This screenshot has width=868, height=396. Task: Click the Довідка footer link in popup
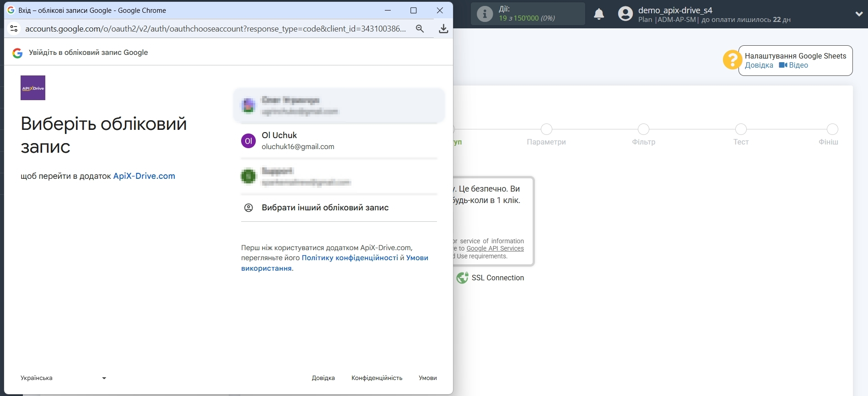pyautogui.click(x=323, y=378)
